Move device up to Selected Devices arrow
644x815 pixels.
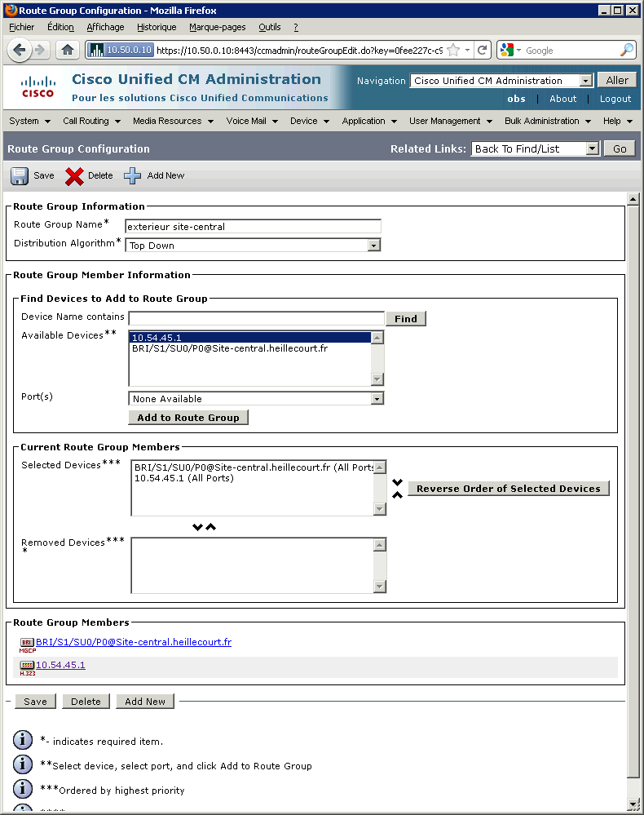point(210,527)
